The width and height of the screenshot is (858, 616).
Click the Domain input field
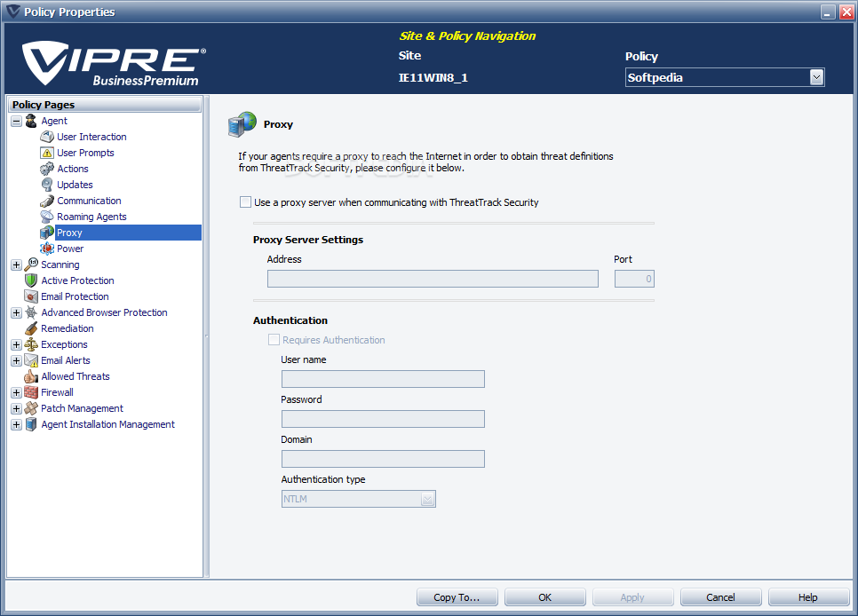point(383,458)
